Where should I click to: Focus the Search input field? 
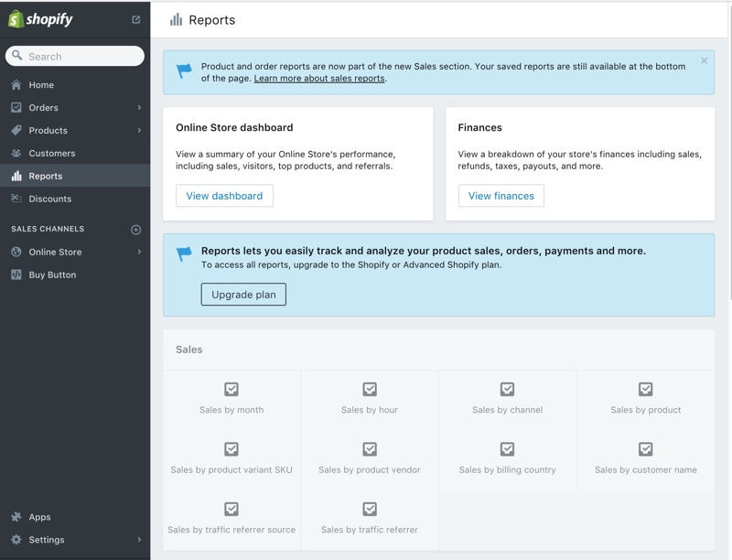click(75, 56)
